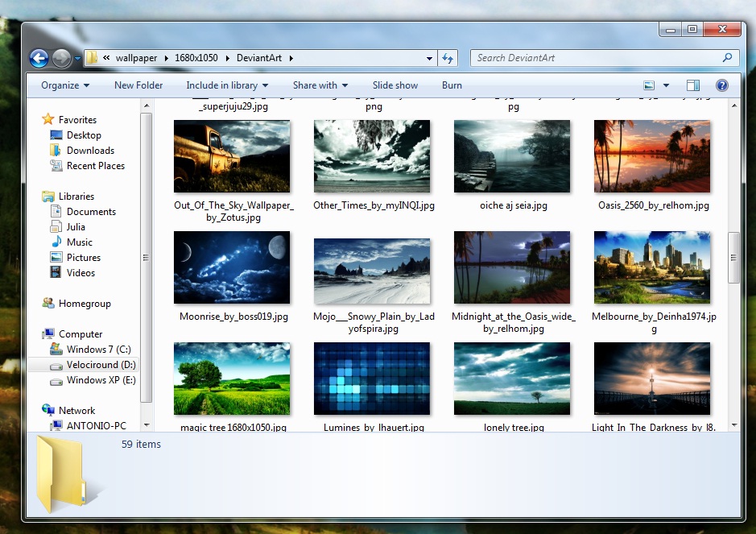756x534 pixels.
Task: Open the recent pages dropdown arrow
Action: pyautogui.click(x=77, y=58)
